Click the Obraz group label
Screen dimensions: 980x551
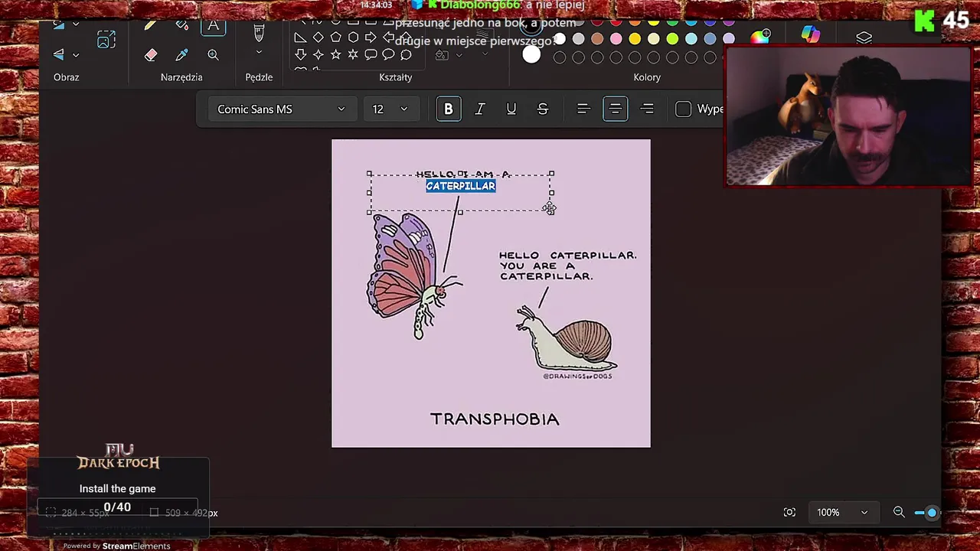[x=67, y=77]
